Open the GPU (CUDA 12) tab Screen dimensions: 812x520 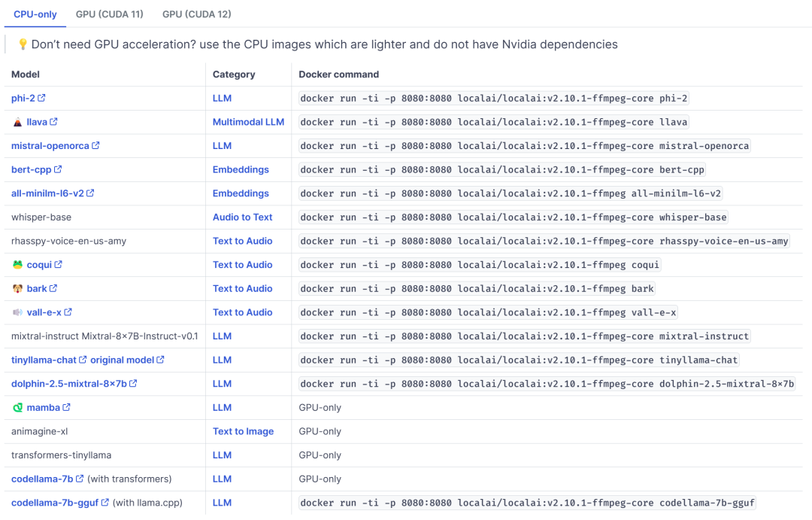point(197,14)
